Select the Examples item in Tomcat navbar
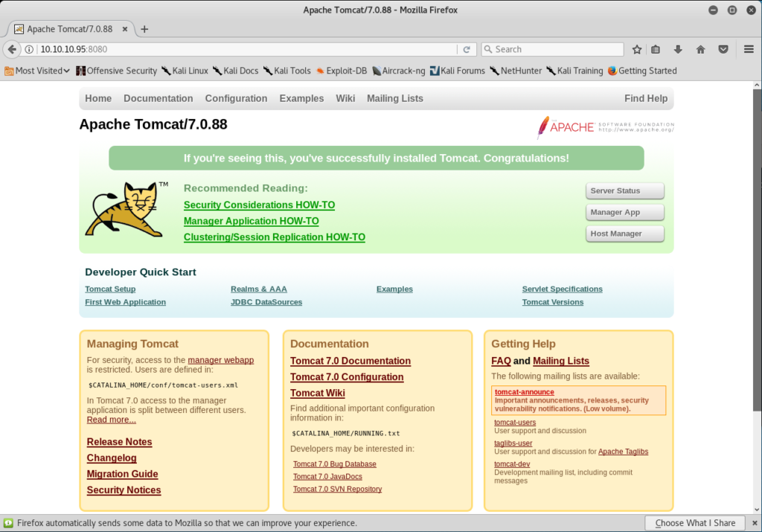This screenshot has width=762, height=532. (301, 98)
